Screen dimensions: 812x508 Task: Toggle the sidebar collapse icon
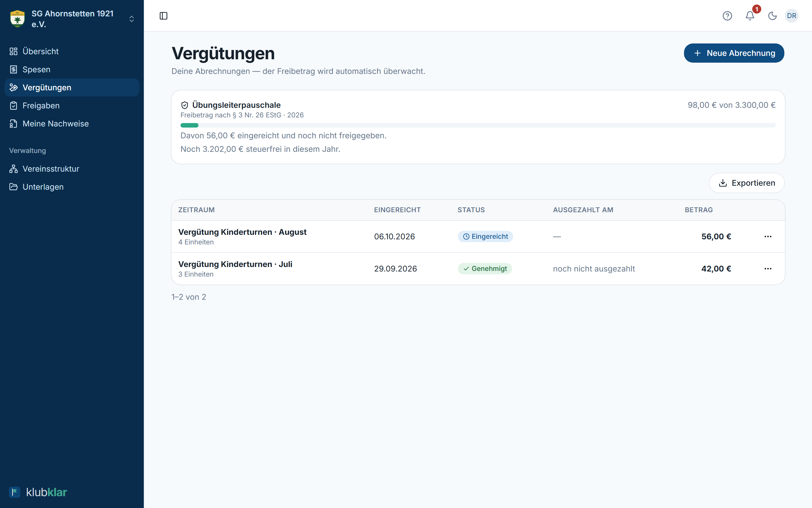pos(164,16)
